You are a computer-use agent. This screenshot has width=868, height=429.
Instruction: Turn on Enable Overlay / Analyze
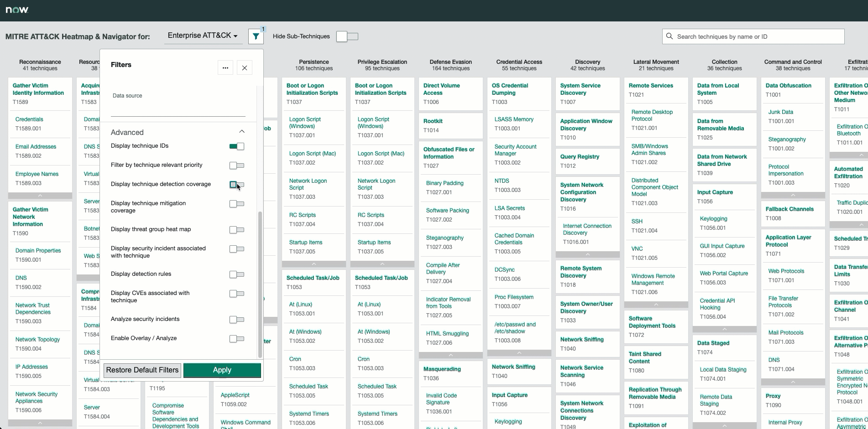click(237, 339)
